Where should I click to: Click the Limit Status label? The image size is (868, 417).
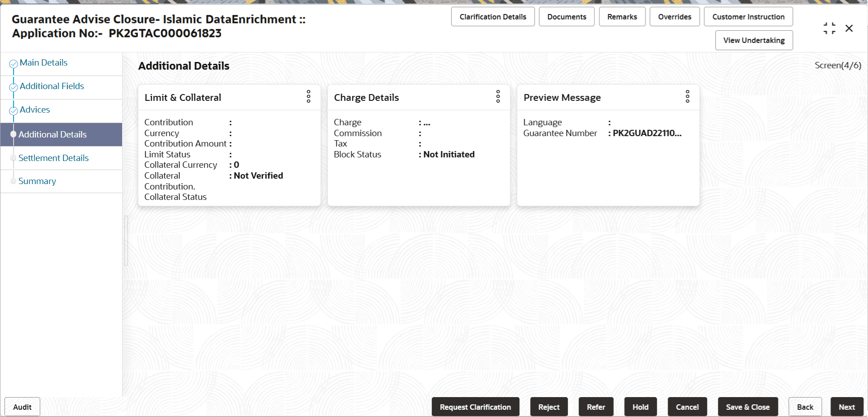(x=167, y=155)
